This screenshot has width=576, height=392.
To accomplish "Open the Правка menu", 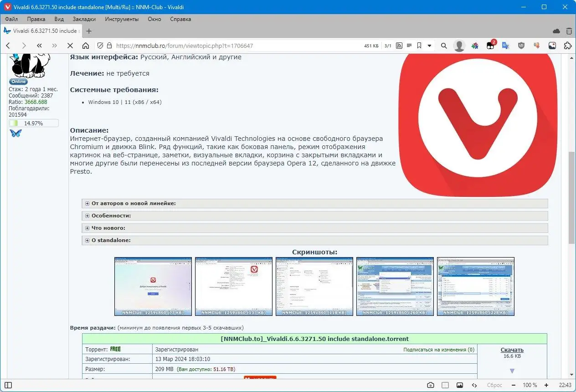I will click(36, 19).
